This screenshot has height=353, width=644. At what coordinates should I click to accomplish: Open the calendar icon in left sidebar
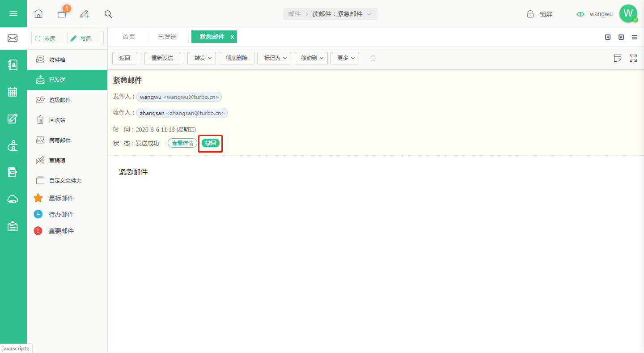13,92
